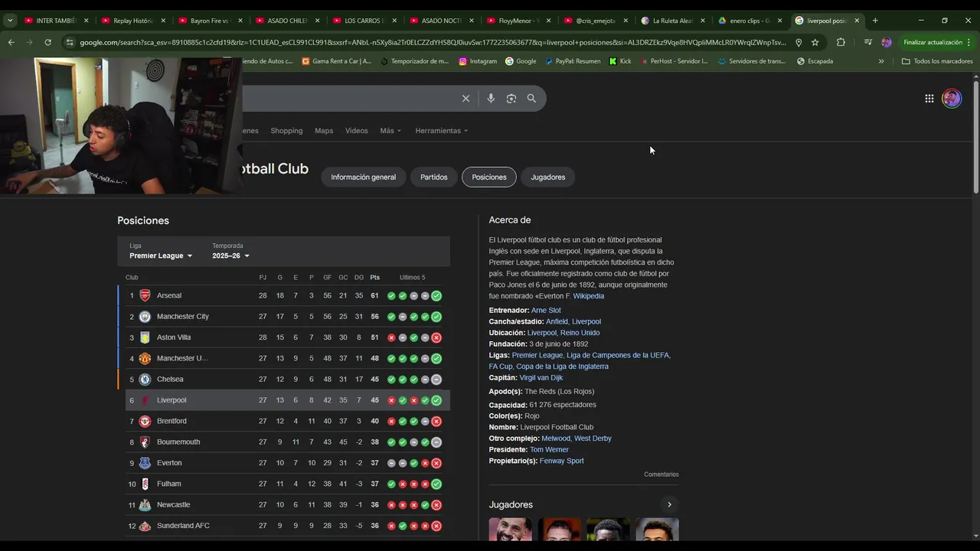Go back to previous page
The width and height of the screenshot is (980, 551).
tap(11, 42)
